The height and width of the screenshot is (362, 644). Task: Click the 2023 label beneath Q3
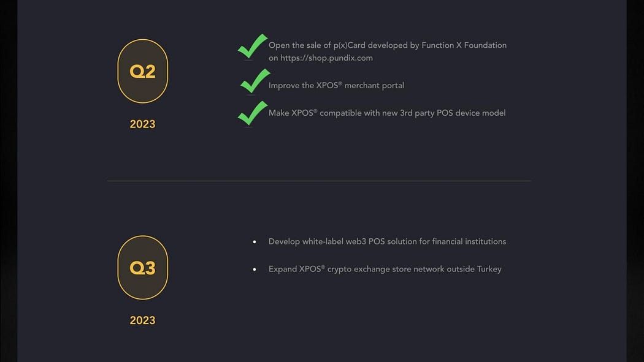pos(142,320)
